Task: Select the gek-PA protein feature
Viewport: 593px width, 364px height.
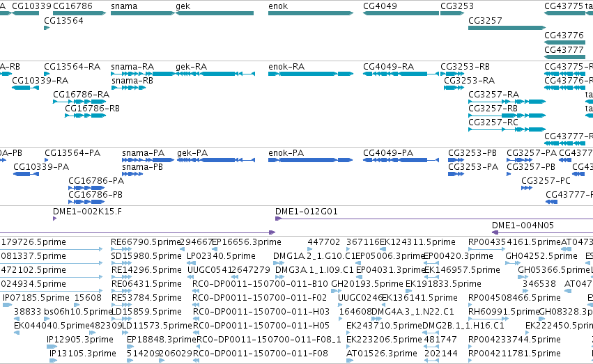Action: pyautogui.click(x=216, y=160)
